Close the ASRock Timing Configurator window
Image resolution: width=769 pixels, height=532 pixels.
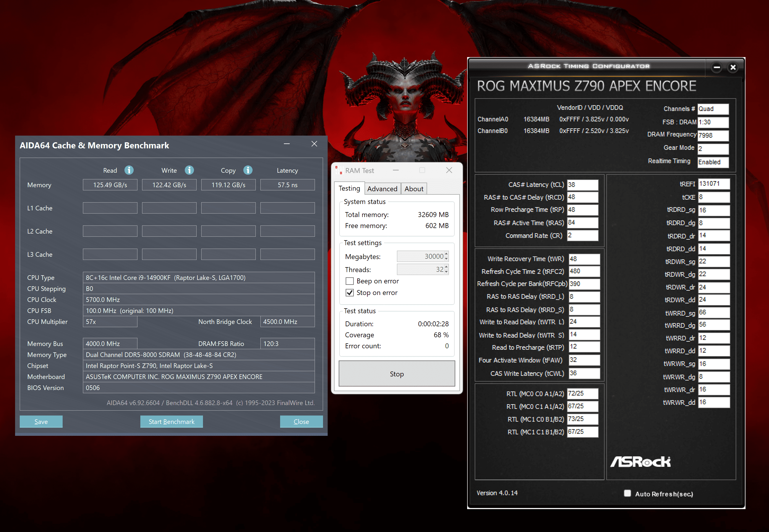coord(733,68)
